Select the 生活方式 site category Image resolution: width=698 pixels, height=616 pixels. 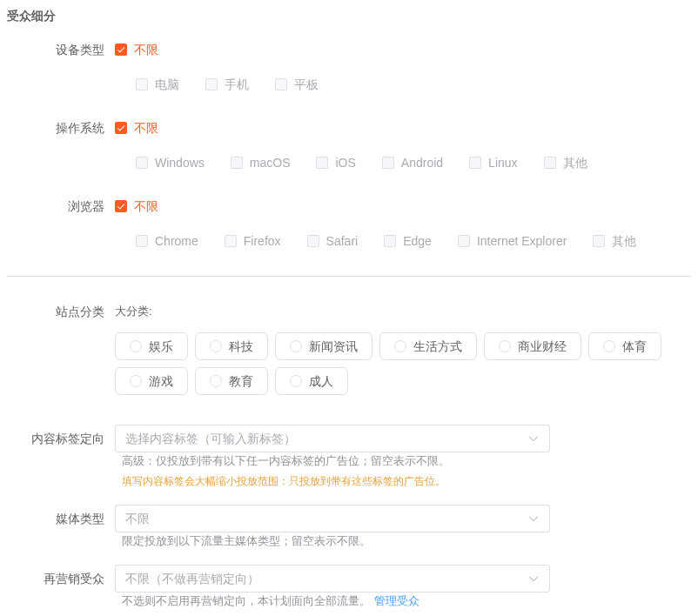pyautogui.click(x=428, y=346)
